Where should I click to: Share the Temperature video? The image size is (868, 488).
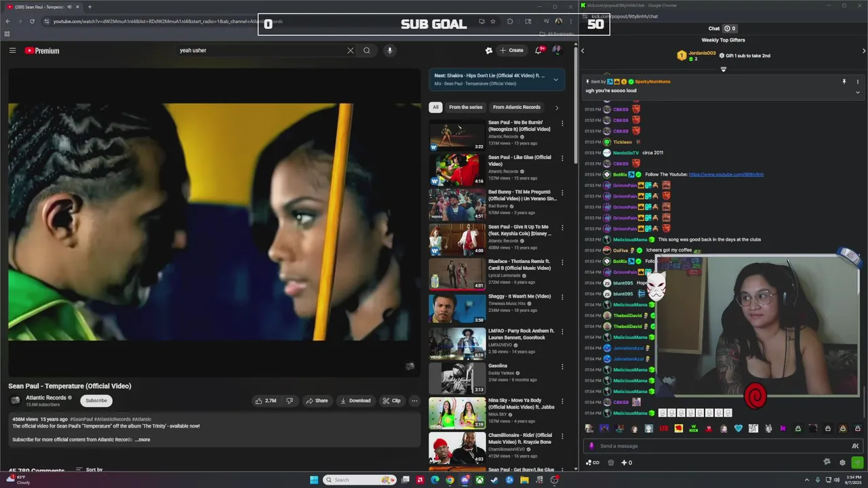[317, 401]
